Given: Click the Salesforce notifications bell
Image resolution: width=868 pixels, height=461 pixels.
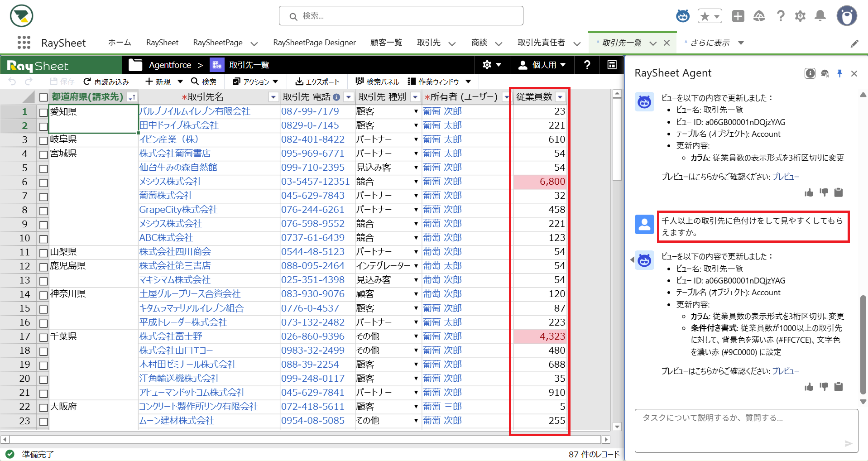Looking at the screenshot, I should pos(820,16).
